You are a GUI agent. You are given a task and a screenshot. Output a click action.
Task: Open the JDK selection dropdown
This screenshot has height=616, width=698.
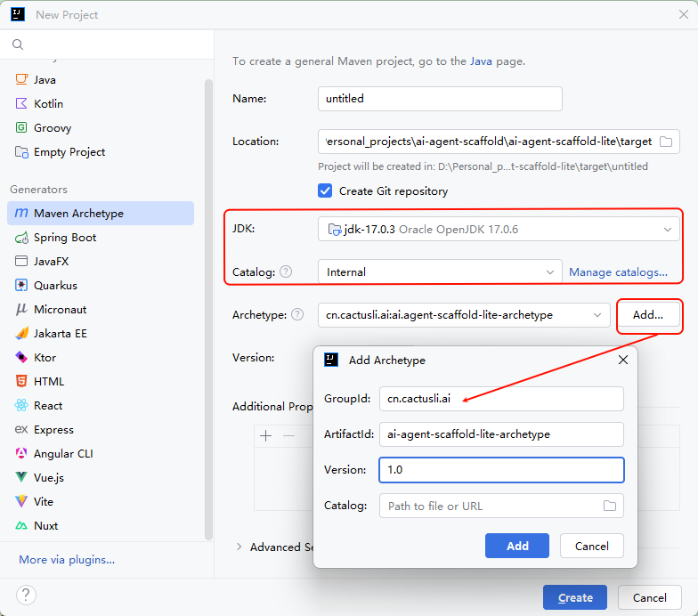499,230
